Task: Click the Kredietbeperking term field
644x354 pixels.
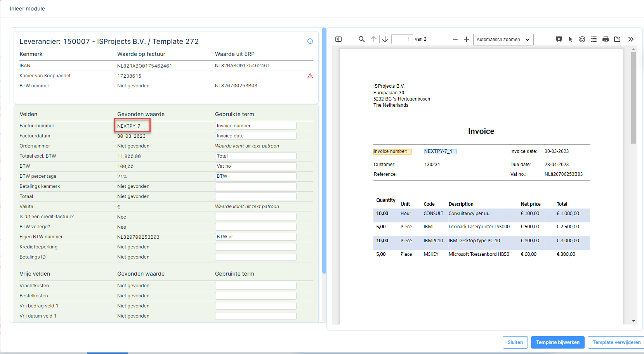Action: tap(255, 247)
